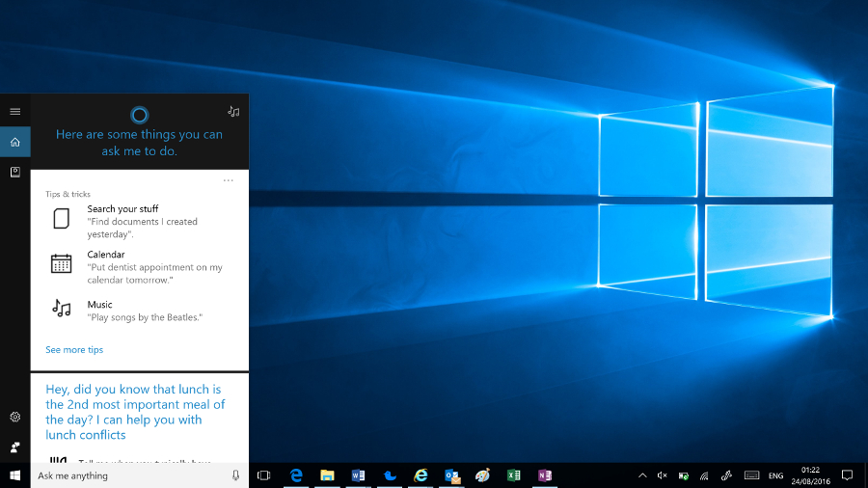Expand hidden system tray icons
The height and width of the screenshot is (488, 868).
pos(642,475)
